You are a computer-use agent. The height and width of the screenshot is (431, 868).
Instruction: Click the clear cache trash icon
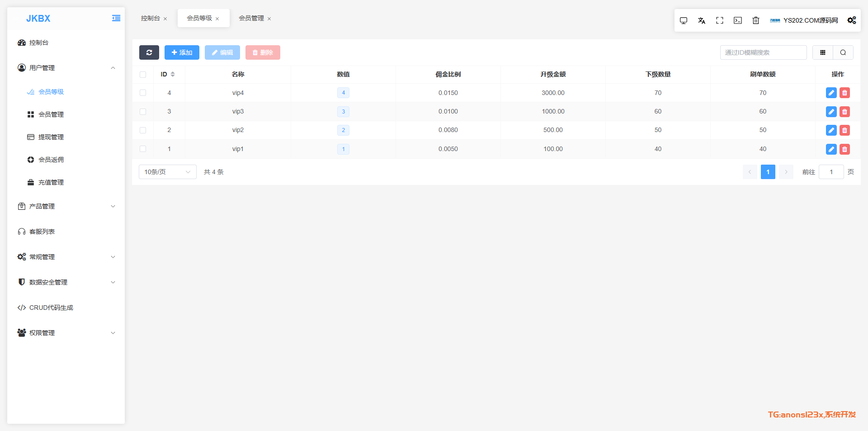click(755, 20)
